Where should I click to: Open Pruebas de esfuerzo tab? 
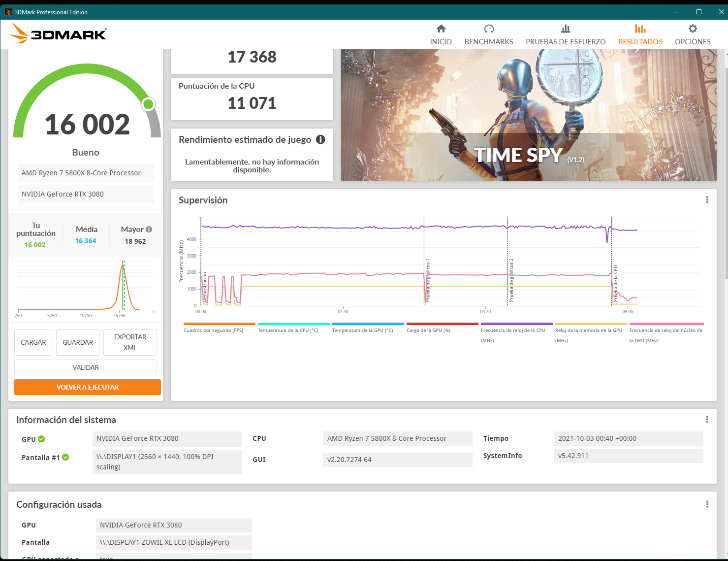[x=566, y=35]
